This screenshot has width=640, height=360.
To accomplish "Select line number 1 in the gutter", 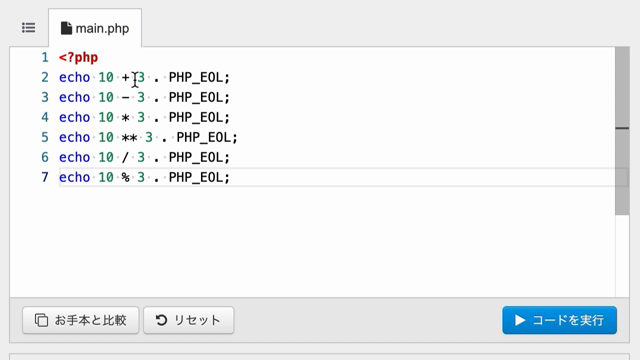I will [x=44, y=58].
